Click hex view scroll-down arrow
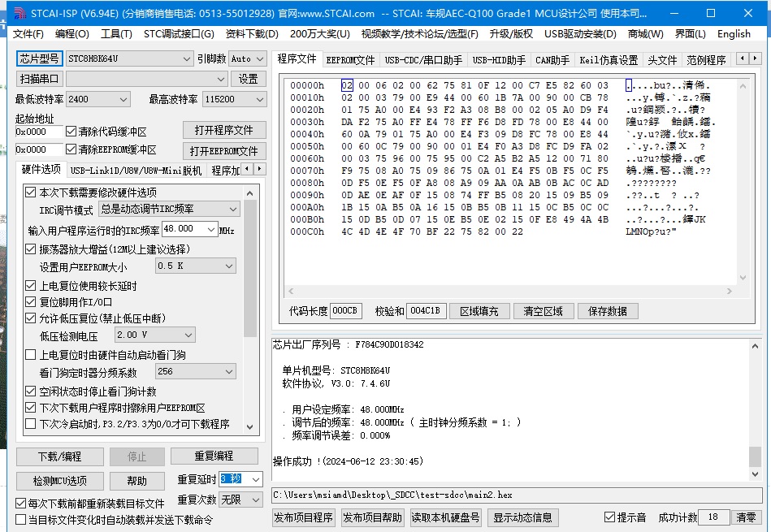The width and height of the screenshot is (771, 532). (743, 277)
